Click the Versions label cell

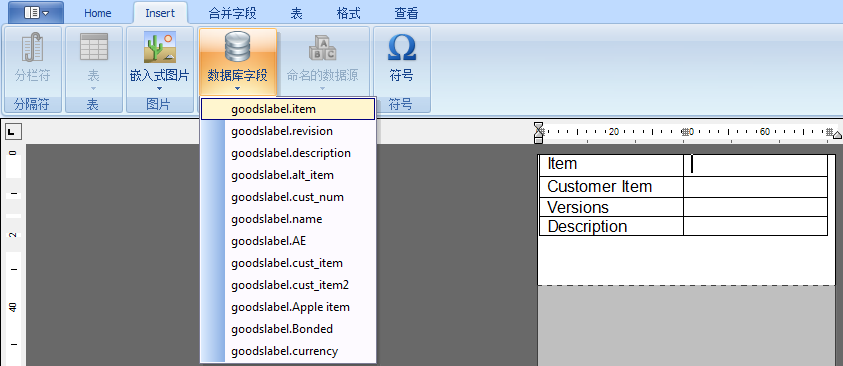pyautogui.click(x=611, y=207)
